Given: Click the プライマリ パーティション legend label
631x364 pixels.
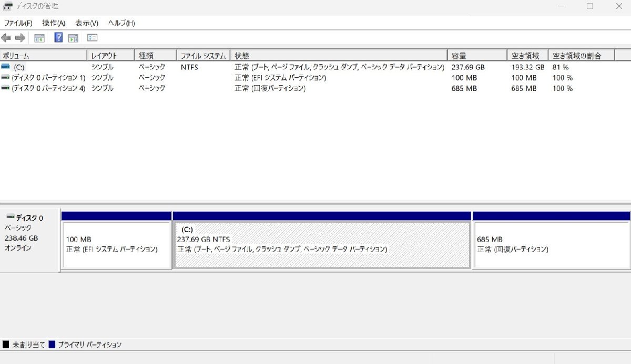Looking at the screenshot, I should (x=89, y=345).
